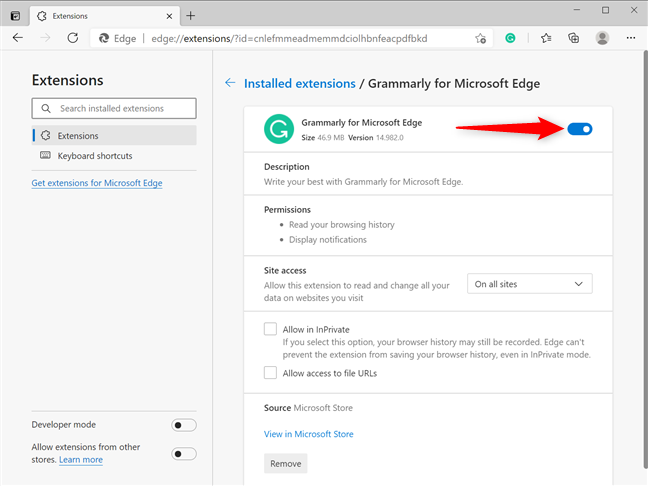Turn on Developer mode toggle

184,425
